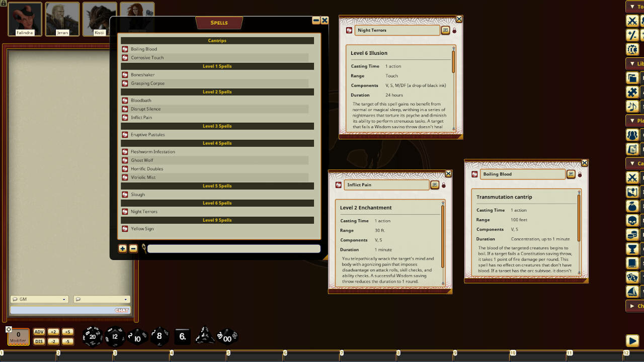The image size is (644, 362).
Task: Roll the d20 die in the dice tray
Action: pos(93,336)
